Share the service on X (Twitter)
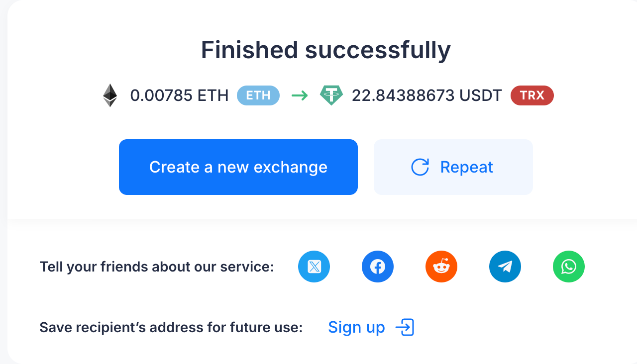Viewport: 637px width, 364px height. click(x=314, y=267)
